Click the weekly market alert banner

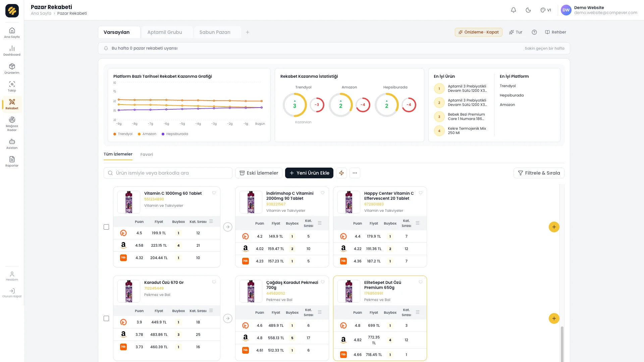[x=334, y=48]
